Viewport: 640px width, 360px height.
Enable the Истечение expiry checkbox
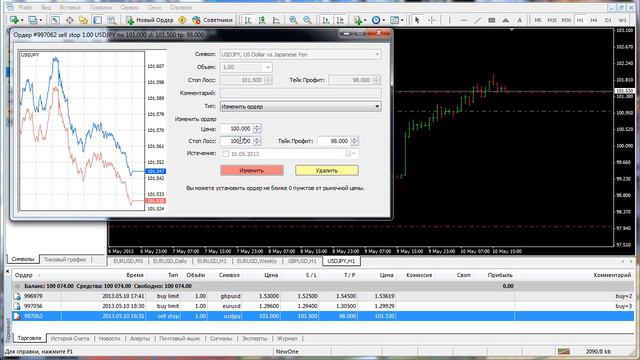pos(225,154)
